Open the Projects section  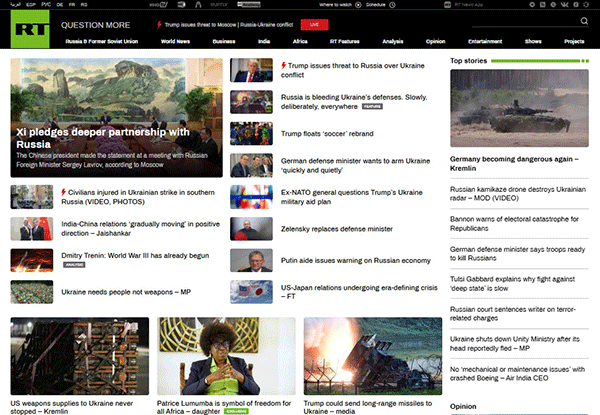pyautogui.click(x=574, y=41)
